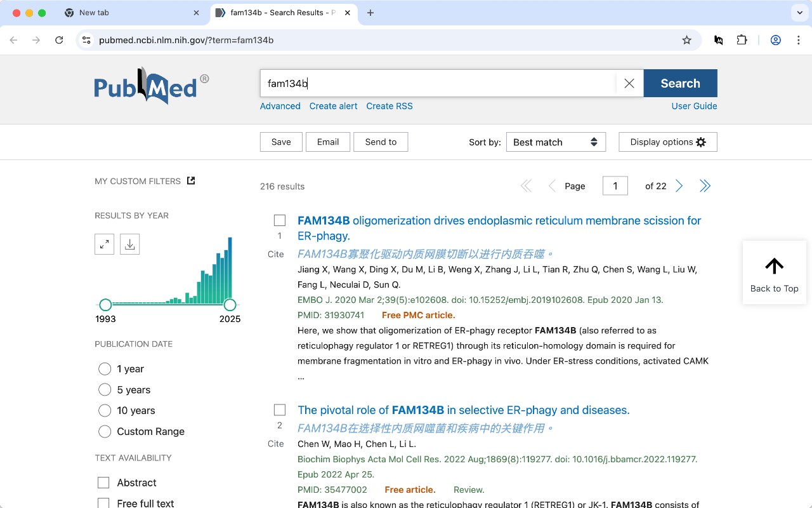Click Free PMC article label
Screen dimensions: 812x508
click(x=419, y=315)
